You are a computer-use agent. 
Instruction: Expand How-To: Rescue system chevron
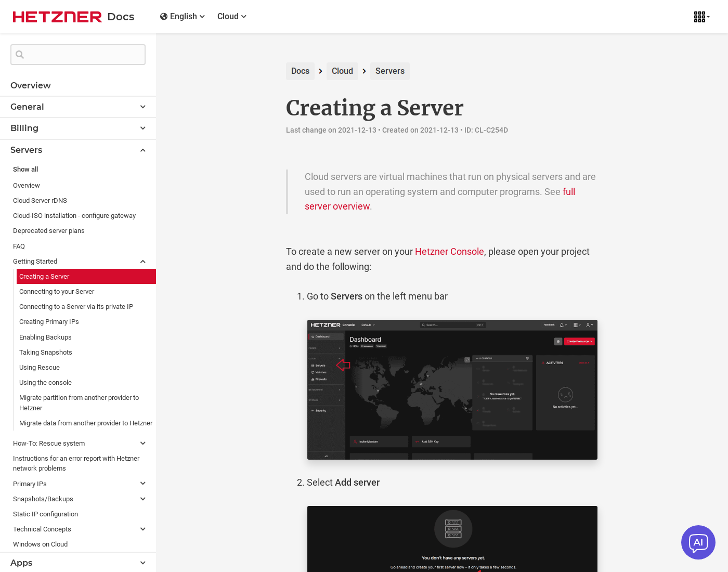[x=143, y=444]
